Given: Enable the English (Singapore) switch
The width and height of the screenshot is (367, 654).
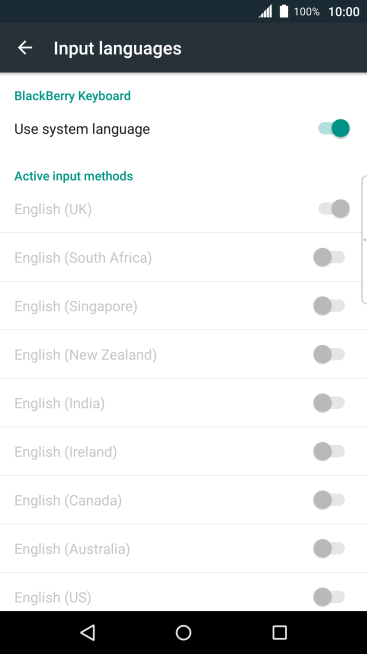Looking at the screenshot, I should click(x=329, y=306).
